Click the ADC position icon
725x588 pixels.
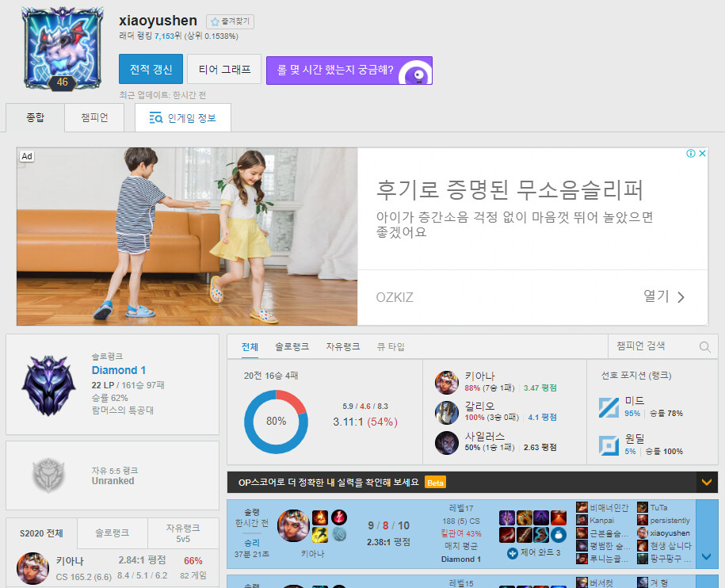click(609, 445)
